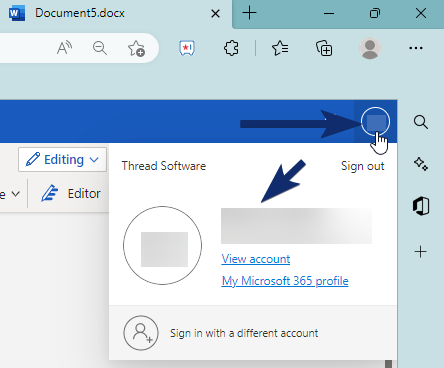Click the Editor button

(x=71, y=194)
